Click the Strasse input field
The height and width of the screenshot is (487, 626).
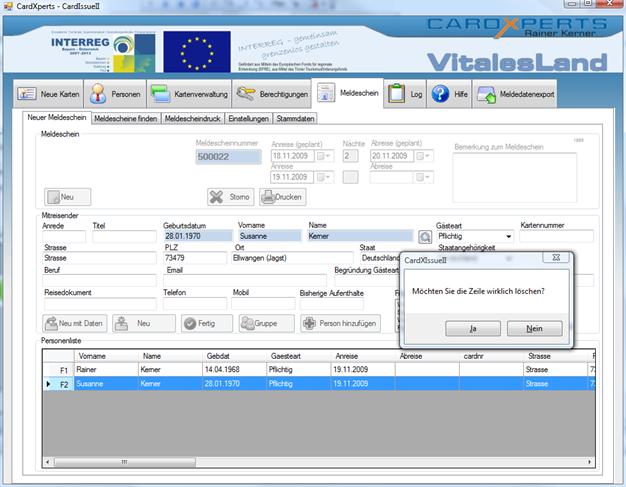[99, 258]
